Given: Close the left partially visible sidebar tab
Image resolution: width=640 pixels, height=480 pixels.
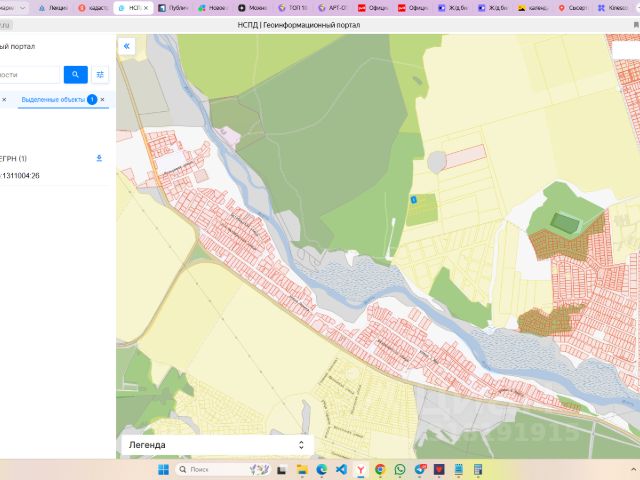Looking at the screenshot, I should pyautogui.click(x=4, y=100).
